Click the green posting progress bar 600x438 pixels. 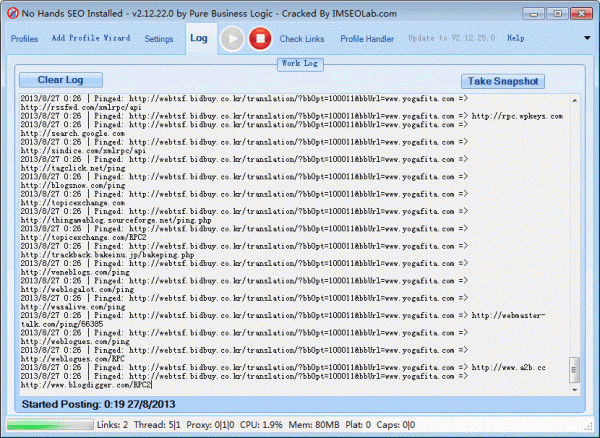coord(50,425)
